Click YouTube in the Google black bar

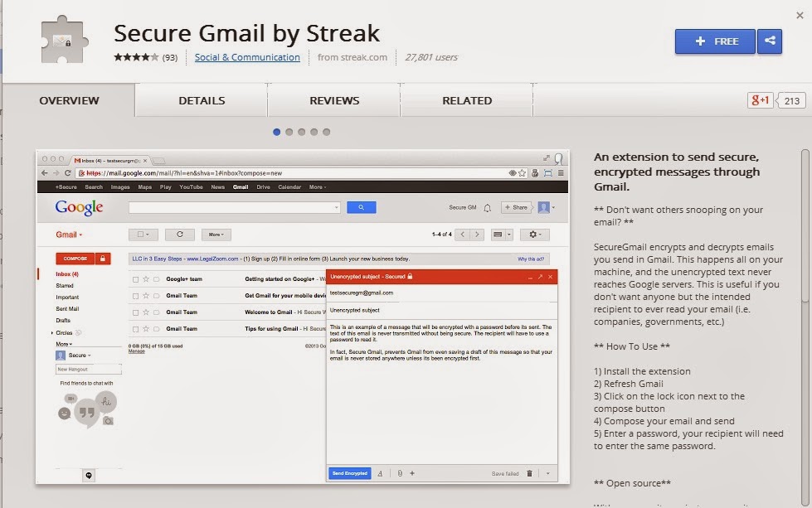191,186
